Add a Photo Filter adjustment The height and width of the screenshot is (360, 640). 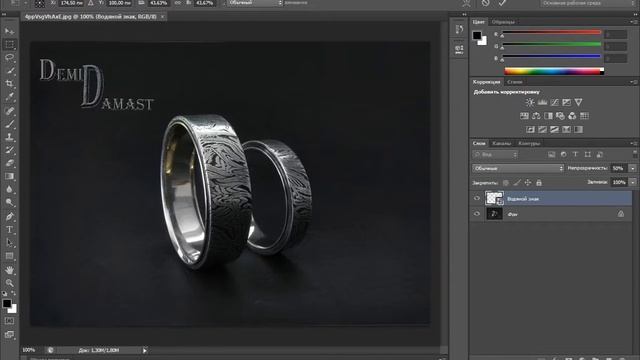pos(560,116)
